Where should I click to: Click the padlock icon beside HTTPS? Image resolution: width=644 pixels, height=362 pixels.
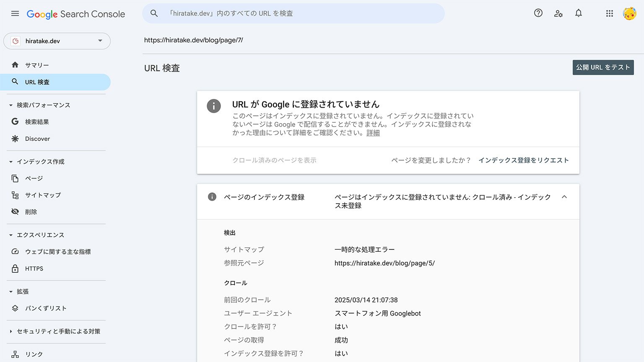pyautogui.click(x=15, y=269)
